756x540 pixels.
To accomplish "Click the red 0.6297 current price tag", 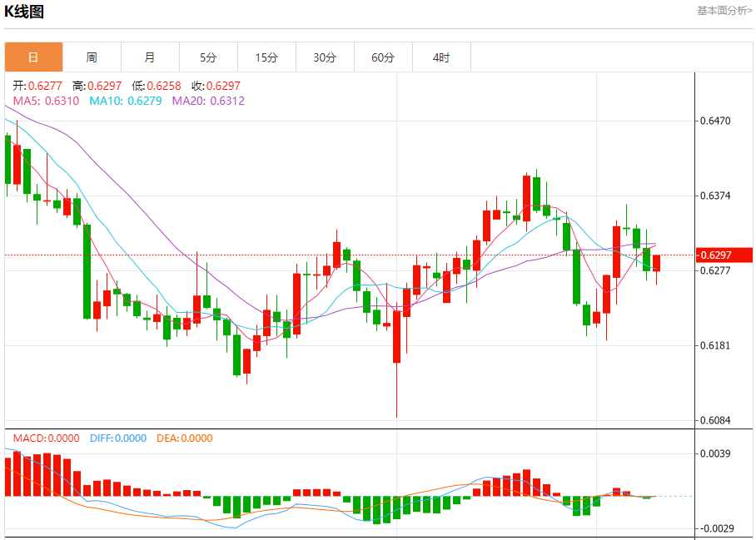I will point(724,255).
